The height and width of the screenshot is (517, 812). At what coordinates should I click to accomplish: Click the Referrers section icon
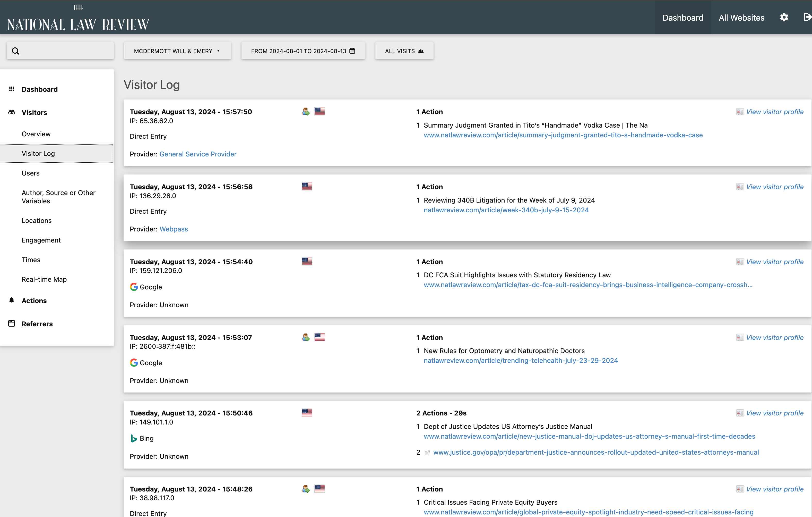coord(12,323)
